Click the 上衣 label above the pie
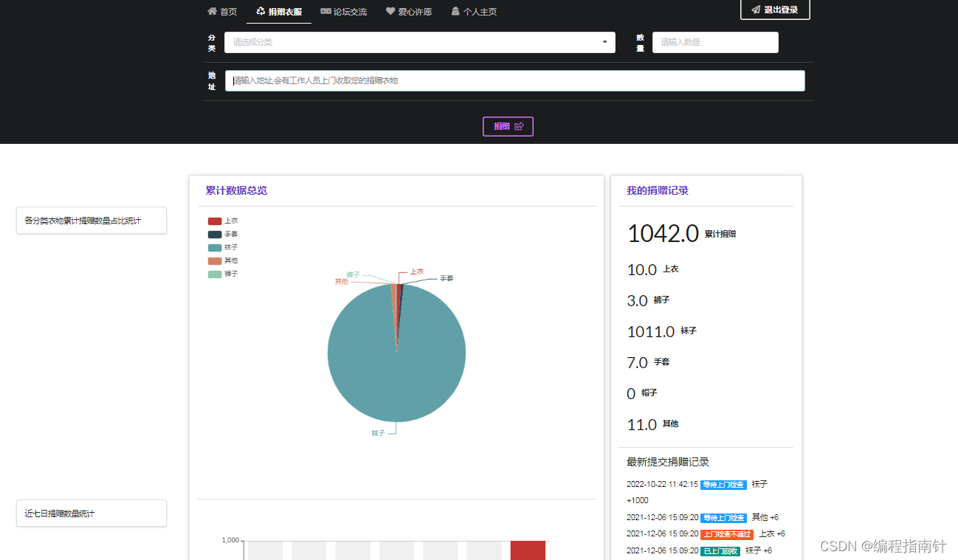This screenshot has width=958, height=560. pos(417,272)
